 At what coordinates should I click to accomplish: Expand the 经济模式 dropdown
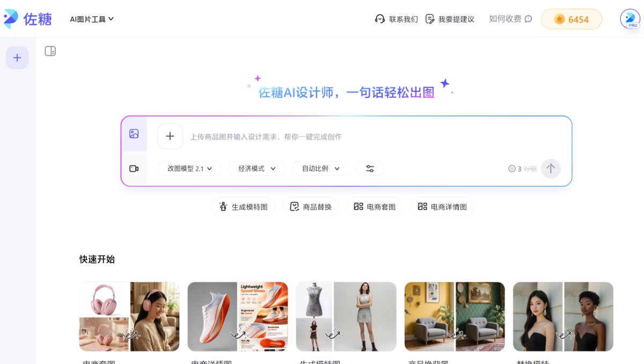pos(257,169)
